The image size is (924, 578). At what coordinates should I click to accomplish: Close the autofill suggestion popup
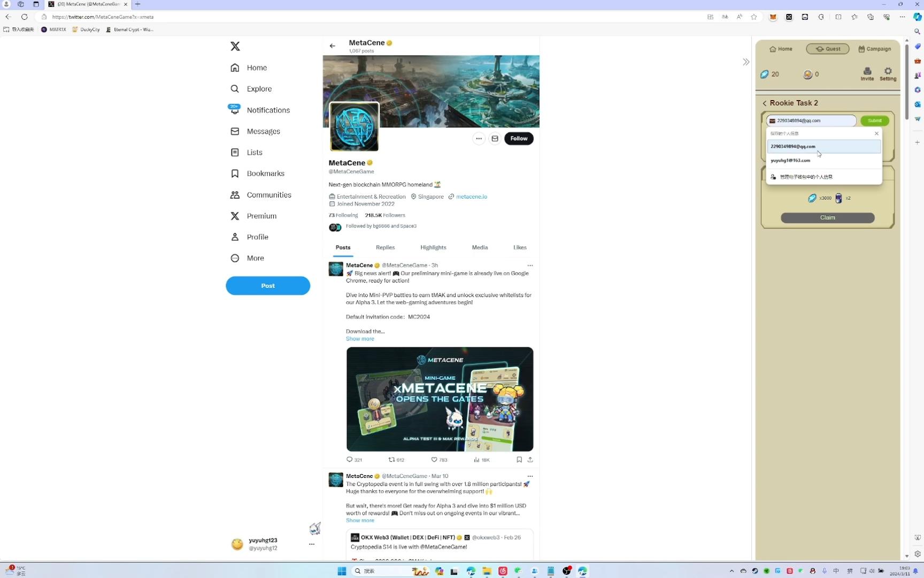876,134
